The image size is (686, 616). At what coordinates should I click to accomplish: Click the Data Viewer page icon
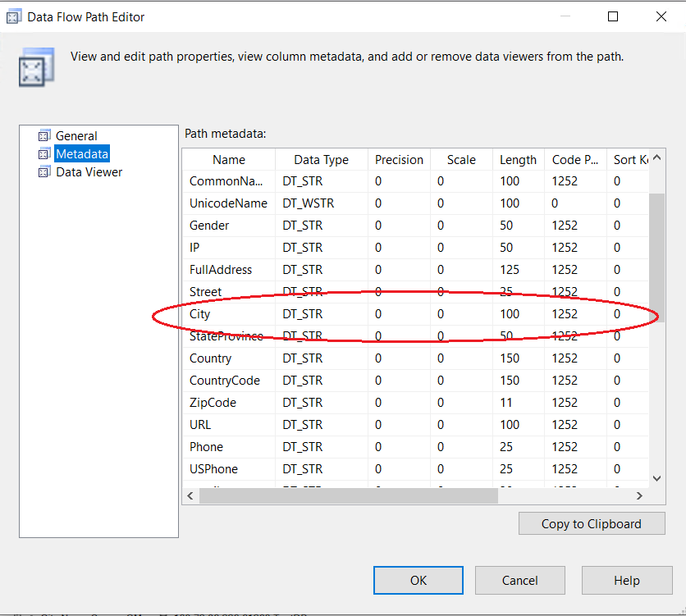44,172
